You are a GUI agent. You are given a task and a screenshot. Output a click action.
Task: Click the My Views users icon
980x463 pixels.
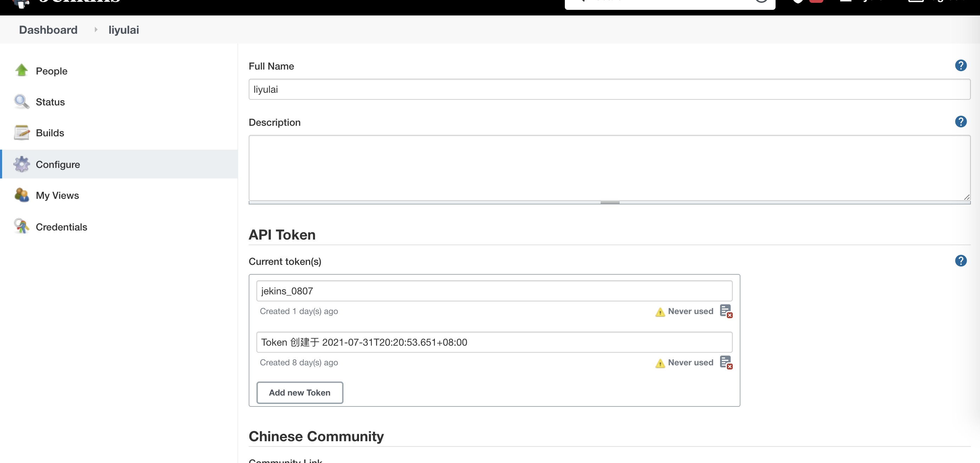coord(21,195)
